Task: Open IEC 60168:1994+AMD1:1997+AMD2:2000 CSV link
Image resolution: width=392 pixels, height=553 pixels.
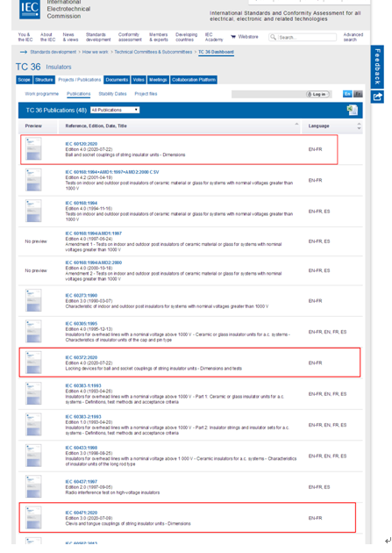Action: [112, 172]
